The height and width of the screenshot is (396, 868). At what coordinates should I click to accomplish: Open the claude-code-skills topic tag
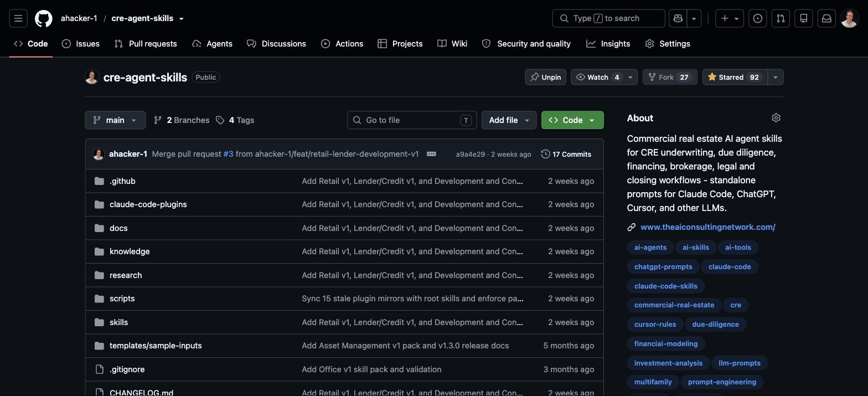(666, 286)
